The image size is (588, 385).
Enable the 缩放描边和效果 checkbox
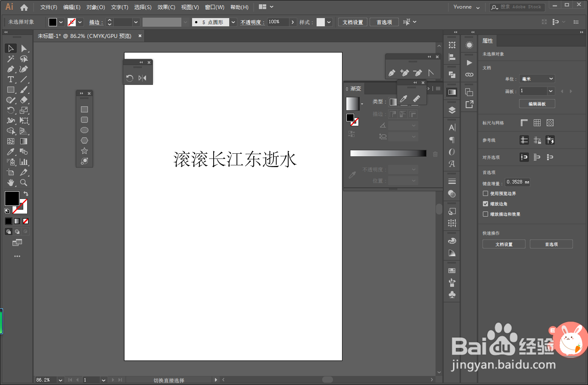(485, 214)
